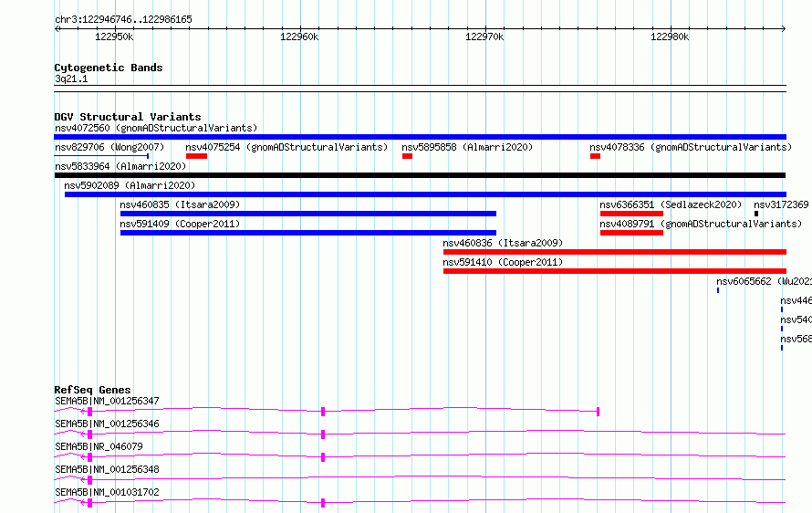Select the red nsv460836 variant bar
This screenshot has height=513, width=812.
[x=615, y=252]
